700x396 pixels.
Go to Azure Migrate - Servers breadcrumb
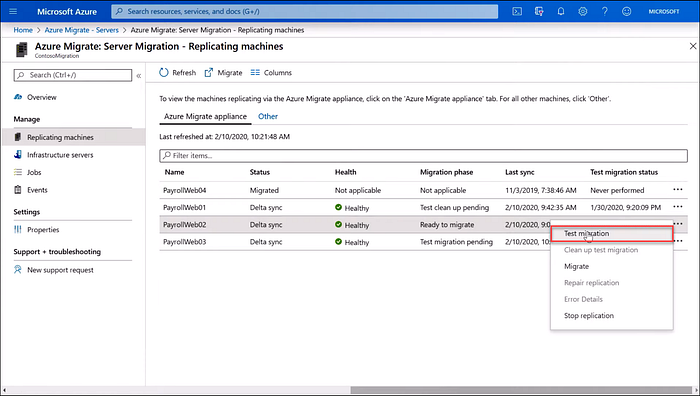(x=82, y=30)
